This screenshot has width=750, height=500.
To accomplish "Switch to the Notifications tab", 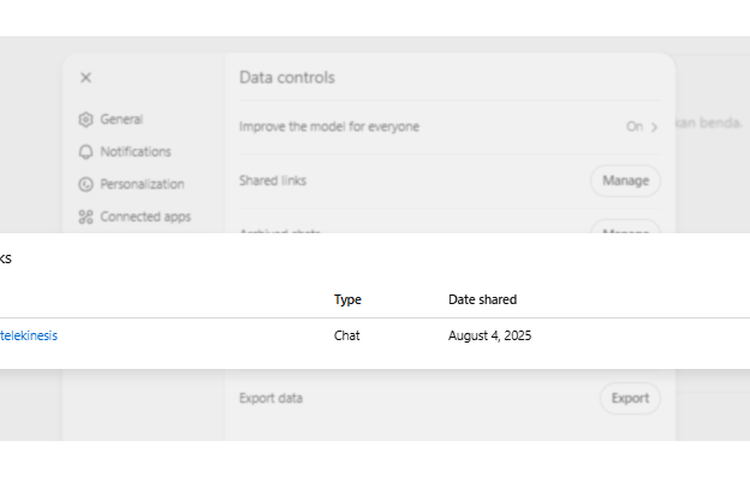I will tap(135, 152).
